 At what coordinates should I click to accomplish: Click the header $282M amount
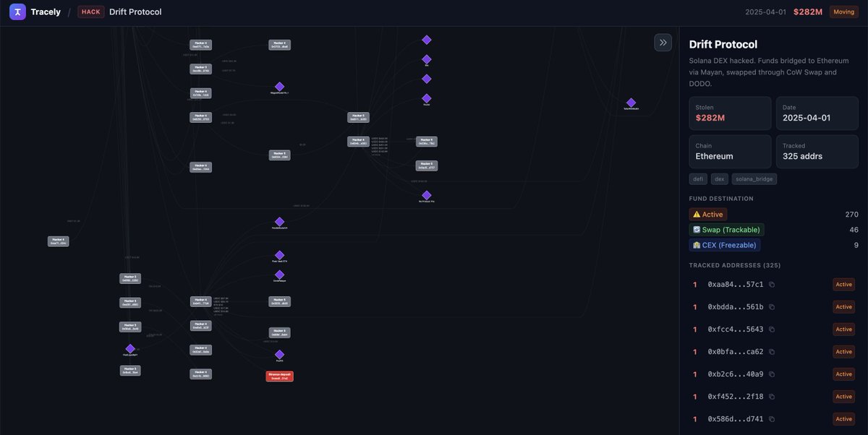point(808,12)
